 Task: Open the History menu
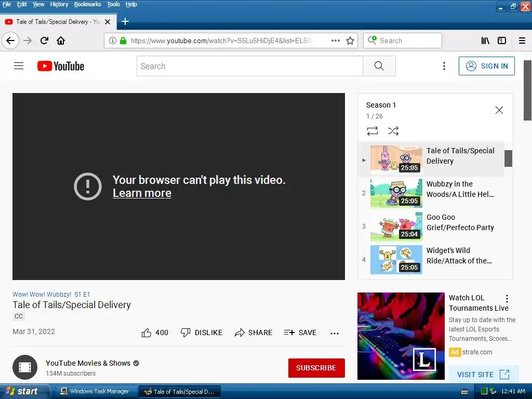coord(59,4)
